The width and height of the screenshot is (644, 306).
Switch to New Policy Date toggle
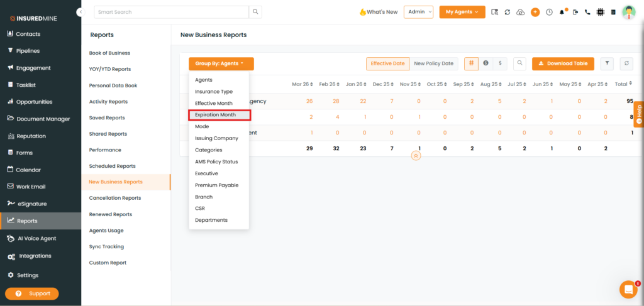coord(433,63)
